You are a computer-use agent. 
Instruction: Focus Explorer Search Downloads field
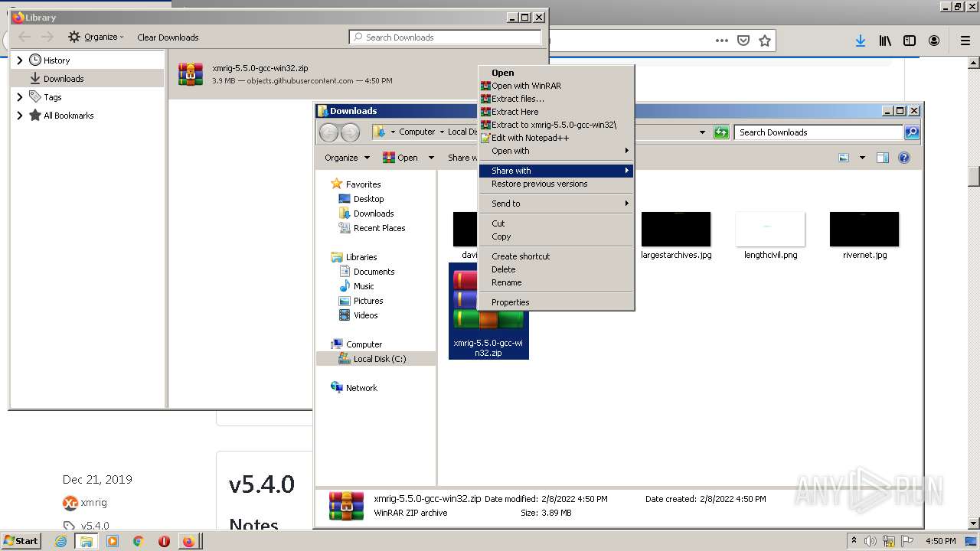click(x=819, y=132)
